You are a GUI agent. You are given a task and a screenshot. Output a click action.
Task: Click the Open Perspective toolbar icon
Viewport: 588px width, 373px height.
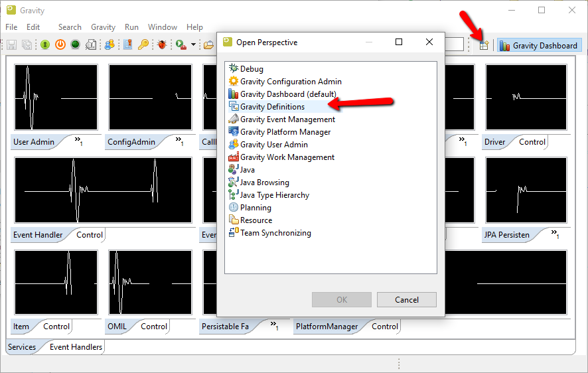coord(484,45)
